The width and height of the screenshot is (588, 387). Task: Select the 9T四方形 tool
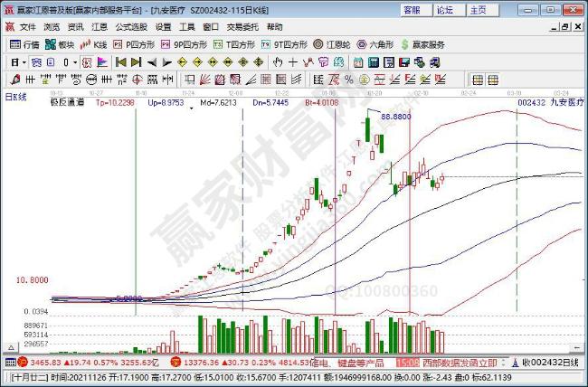pos(284,45)
